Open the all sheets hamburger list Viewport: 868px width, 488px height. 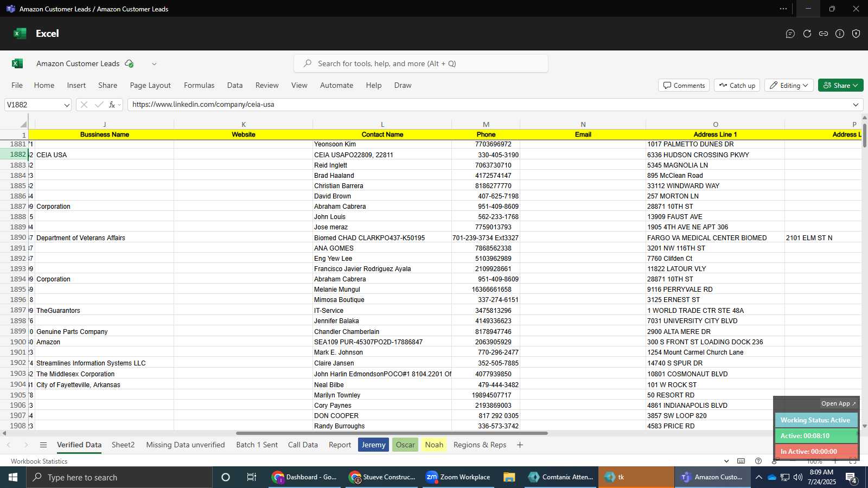[43, 445]
